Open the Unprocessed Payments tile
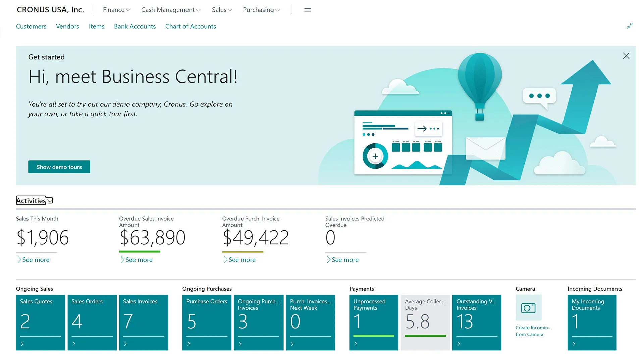The height and width of the screenshot is (362, 644). [x=373, y=322]
